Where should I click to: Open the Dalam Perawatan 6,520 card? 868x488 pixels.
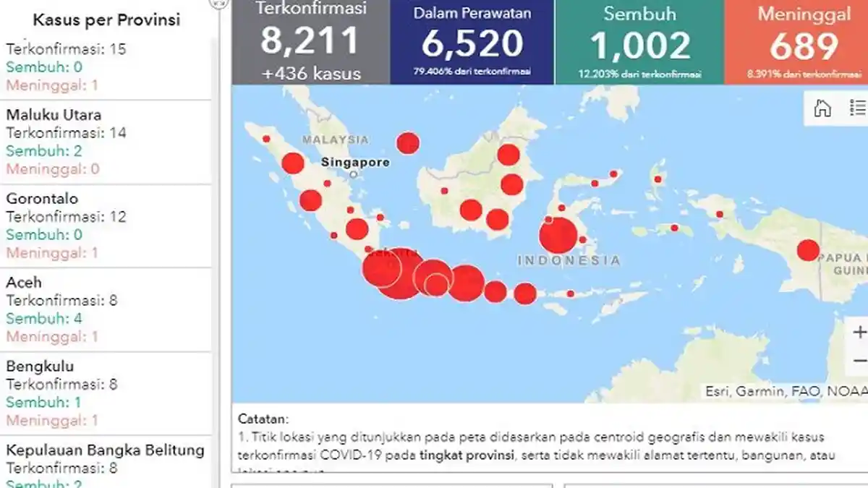472,42
